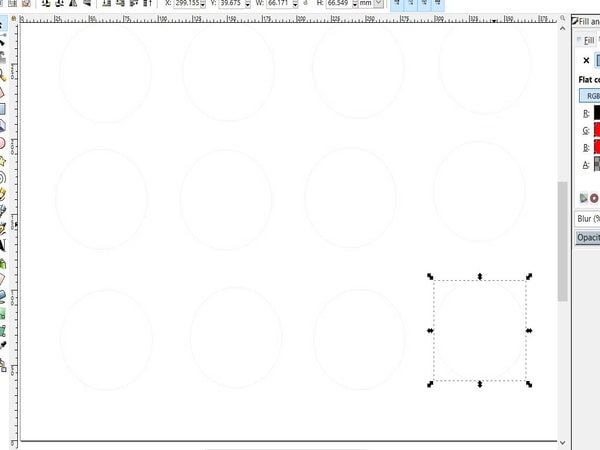Switch to the RGB color mode tab
The height and width of the screenshot is (450, 600).
click(x=590, y=96)
